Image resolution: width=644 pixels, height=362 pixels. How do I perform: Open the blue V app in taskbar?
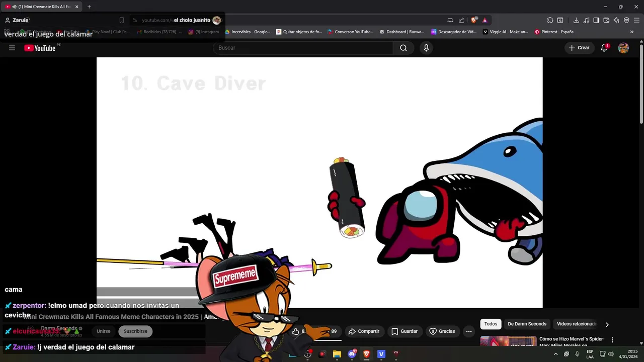(x=381, y=354)
